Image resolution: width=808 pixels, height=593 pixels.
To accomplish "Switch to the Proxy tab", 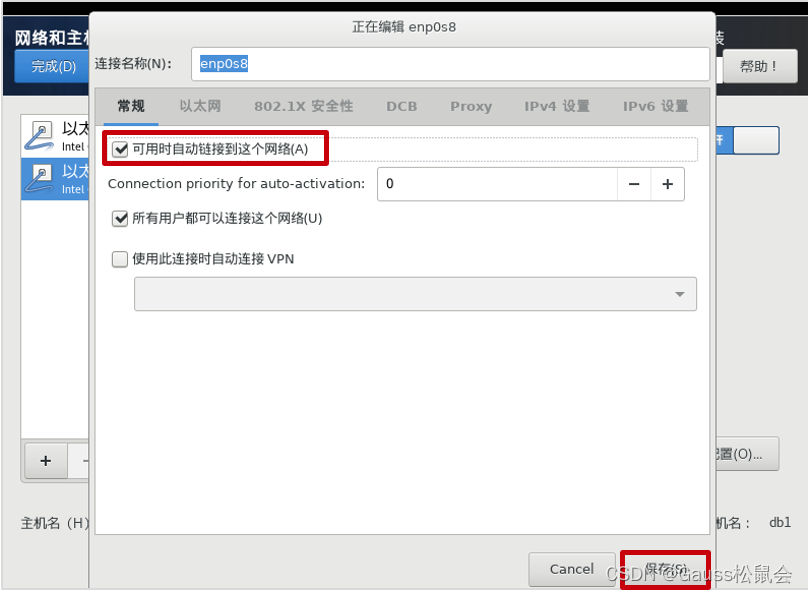I will [x=470, y=105].
